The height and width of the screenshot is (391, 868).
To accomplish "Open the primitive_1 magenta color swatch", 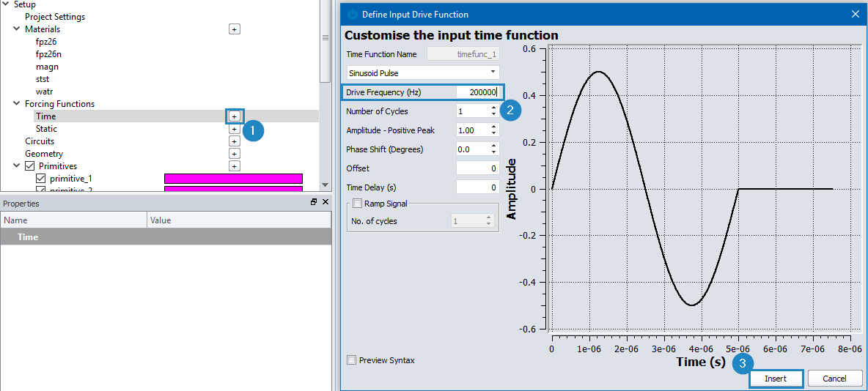I will 234,179.
